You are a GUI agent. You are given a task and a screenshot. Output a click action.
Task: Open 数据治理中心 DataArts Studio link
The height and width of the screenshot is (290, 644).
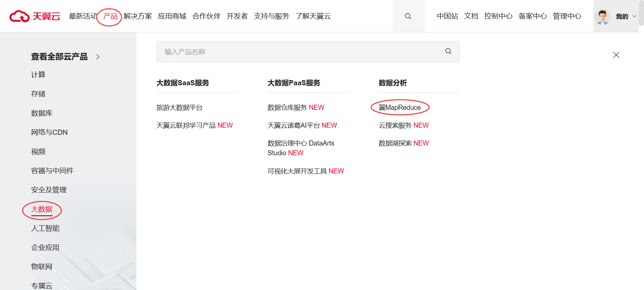[x=301, y=148]
